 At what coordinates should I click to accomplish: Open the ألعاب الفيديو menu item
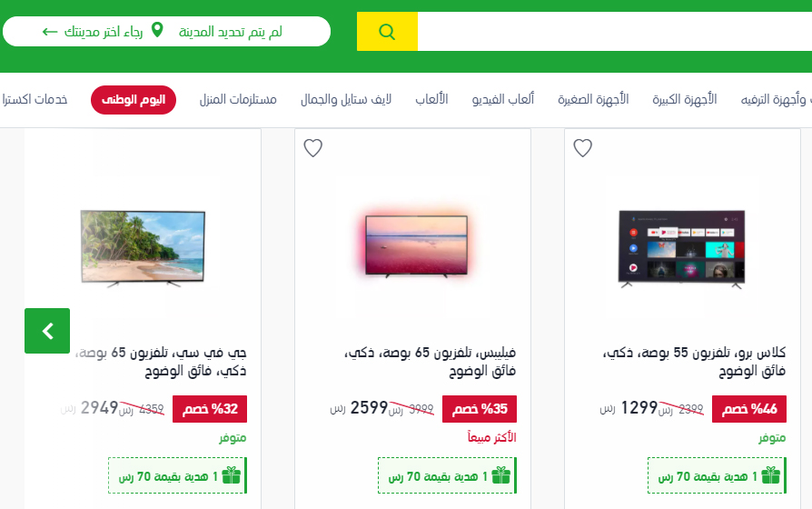click(x=502, y=99)
